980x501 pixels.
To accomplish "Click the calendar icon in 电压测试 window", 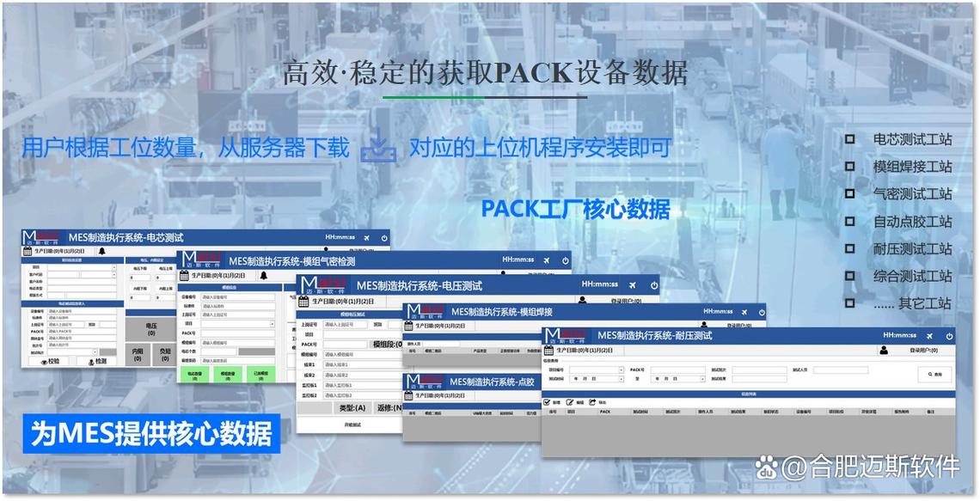I will coord(303,302).
